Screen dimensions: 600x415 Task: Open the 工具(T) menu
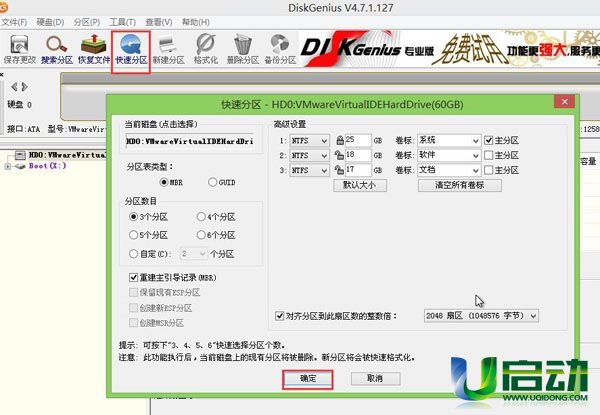click(x=123, y=22)
